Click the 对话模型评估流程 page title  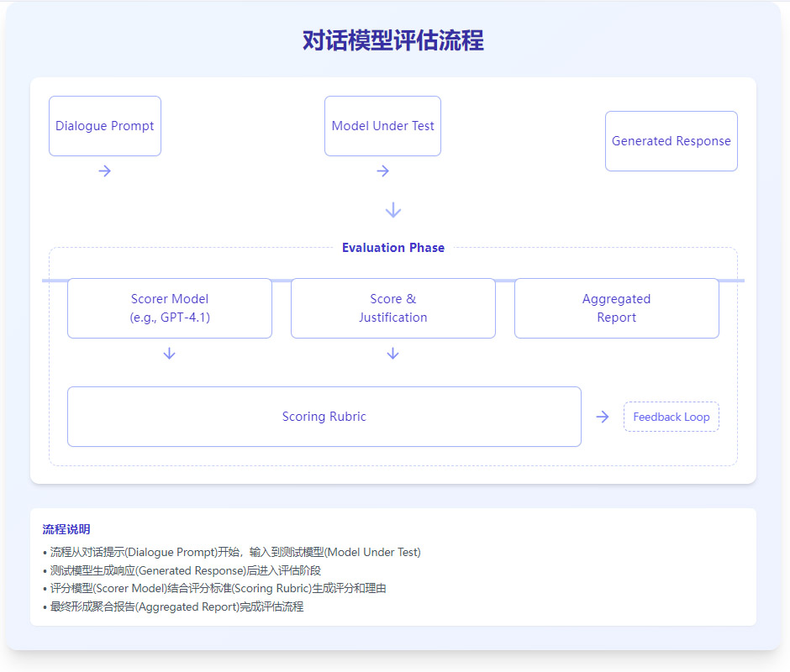point(392,40)
